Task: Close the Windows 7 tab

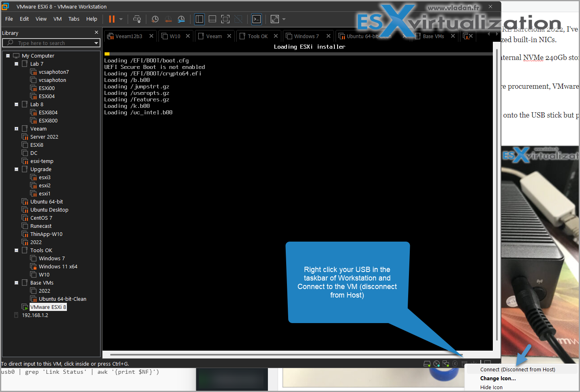Action: pos(328,36)
